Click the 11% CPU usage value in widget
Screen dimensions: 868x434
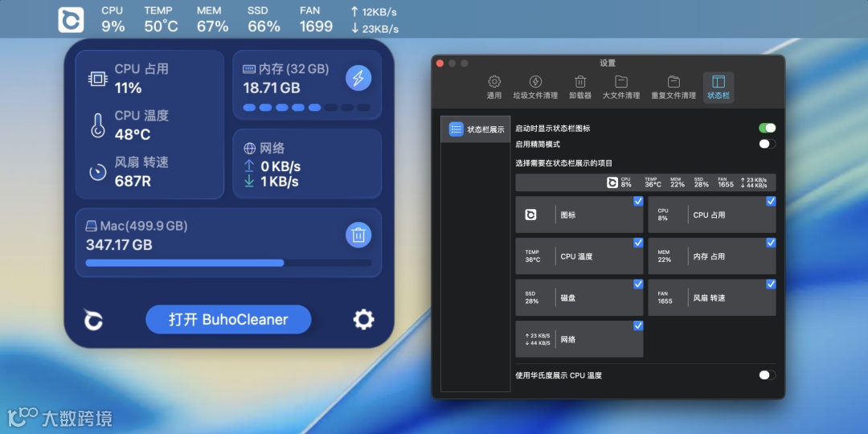129,88
